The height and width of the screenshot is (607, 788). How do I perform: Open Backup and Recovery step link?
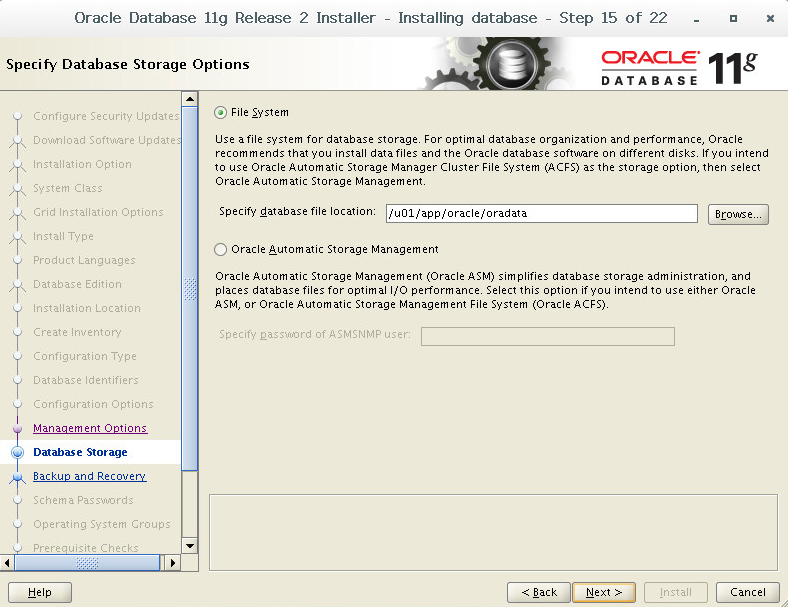pyautogui.click(x=89, y=476)
